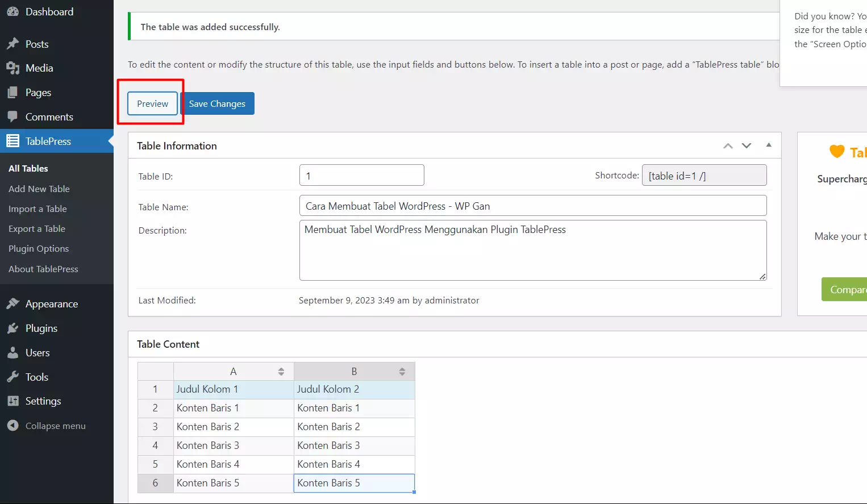Move Table Information panel down
Viewport: 867px width, 504px height.
coord(747,146)
